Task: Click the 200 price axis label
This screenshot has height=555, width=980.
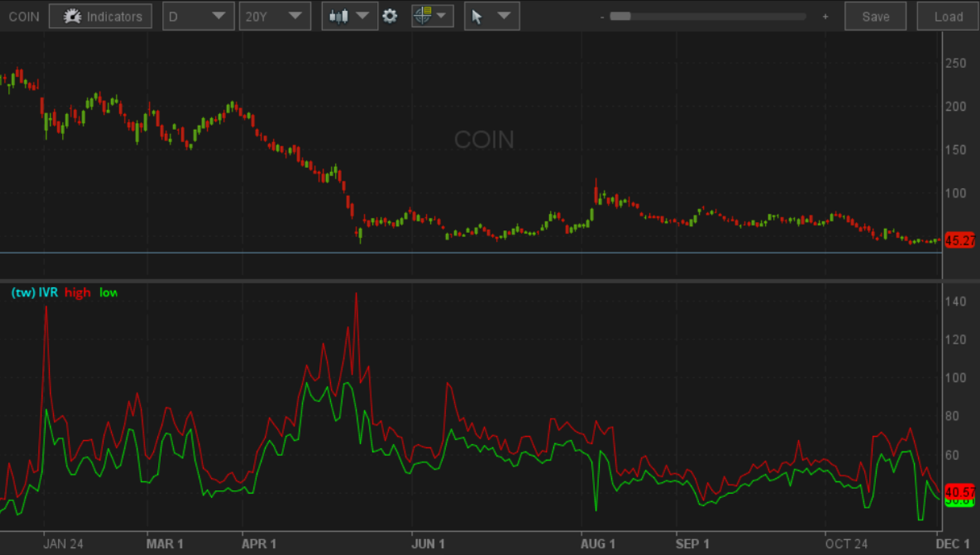Action: pos(955,107)
